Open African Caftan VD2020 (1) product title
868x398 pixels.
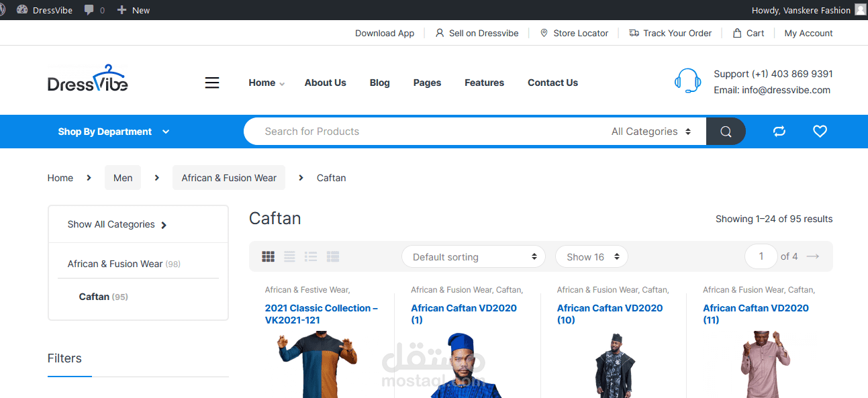(x=464, y=314)
